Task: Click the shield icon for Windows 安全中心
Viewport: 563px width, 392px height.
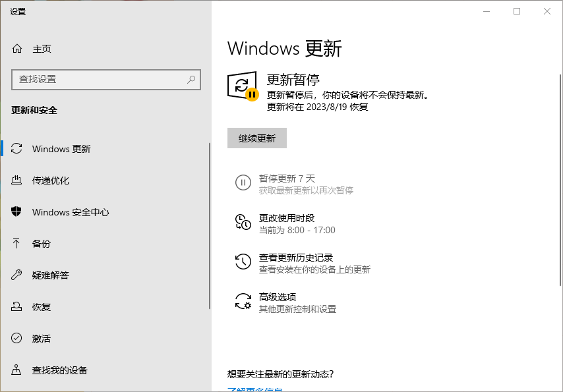Action: click(16, 211)
